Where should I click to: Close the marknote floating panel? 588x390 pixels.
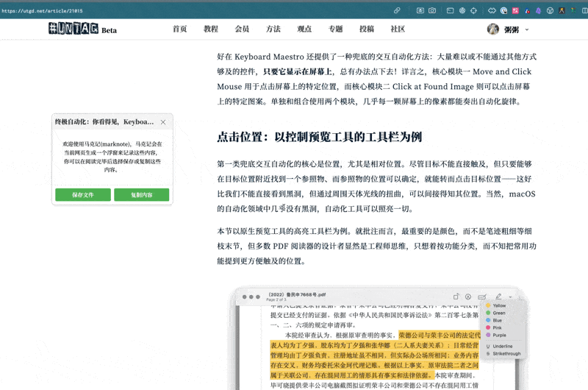point(163,122)
